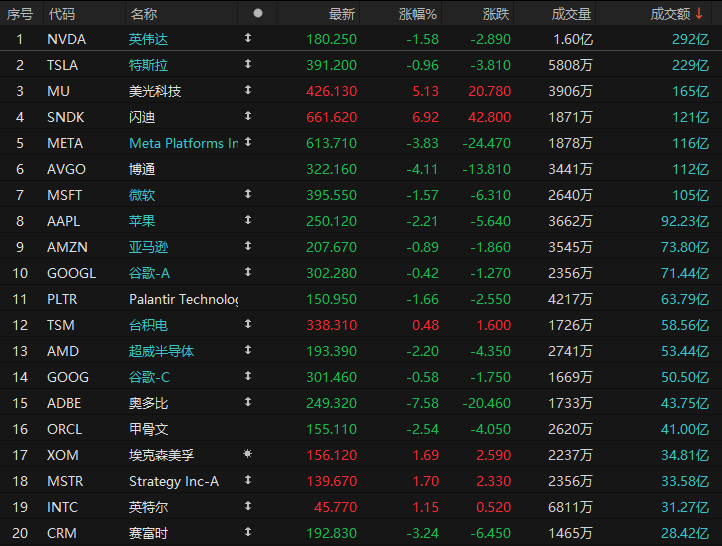Sort by the 序号 column header
This screenshot has width=722, height=546.
(x=20, y=14)
